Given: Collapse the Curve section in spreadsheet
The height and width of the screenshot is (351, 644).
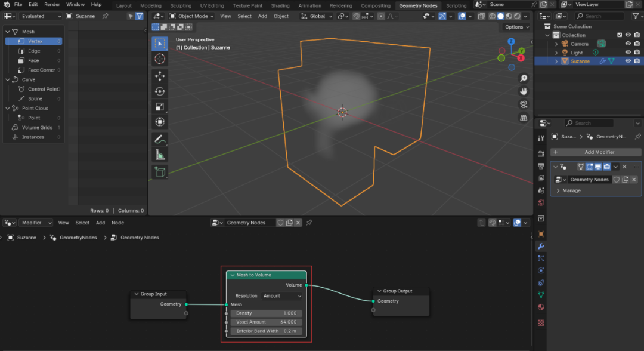Looking at the screenshot, I should pyautogui.click(x=7, y=80).
